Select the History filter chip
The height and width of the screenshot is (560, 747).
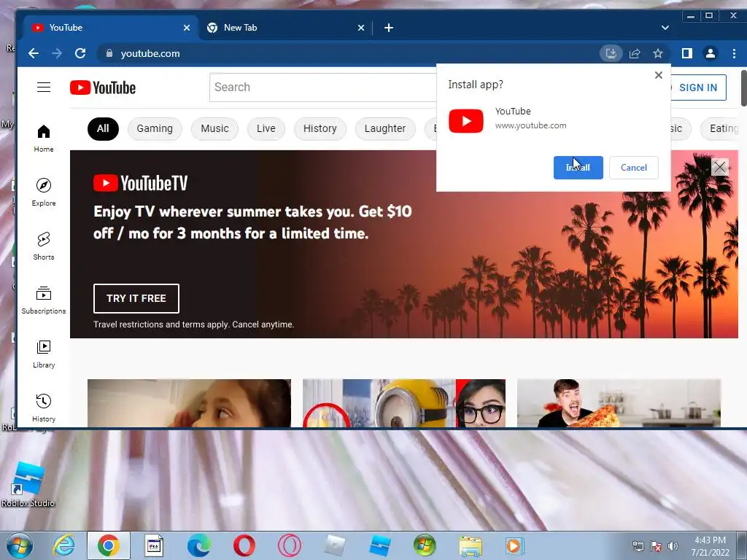coord(320,128)
